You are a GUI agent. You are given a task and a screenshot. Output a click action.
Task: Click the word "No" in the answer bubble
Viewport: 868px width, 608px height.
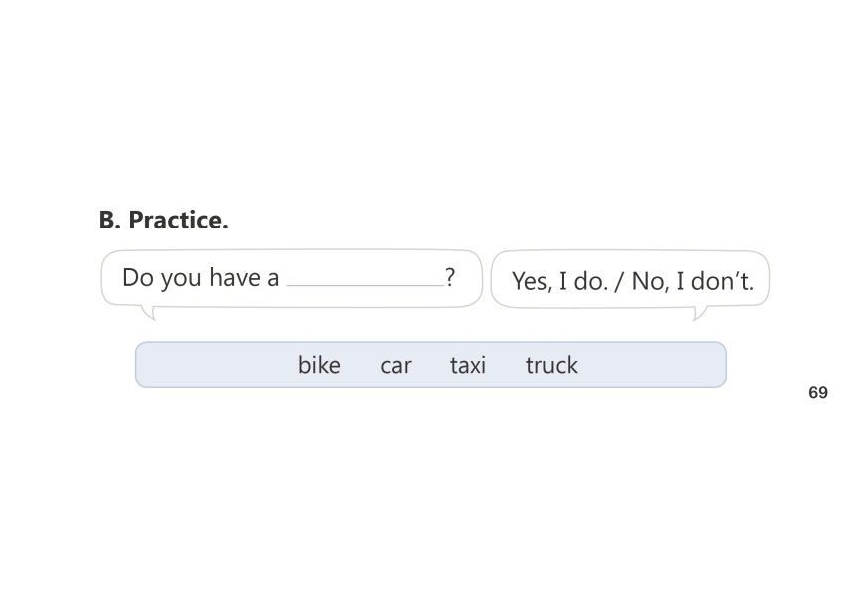[x=648, y=281]
